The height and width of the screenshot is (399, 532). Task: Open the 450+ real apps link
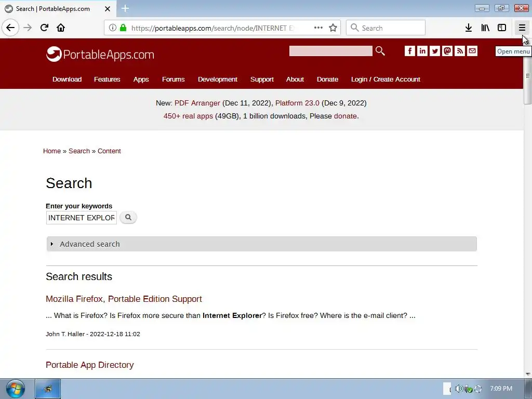(x=188, y=116)
